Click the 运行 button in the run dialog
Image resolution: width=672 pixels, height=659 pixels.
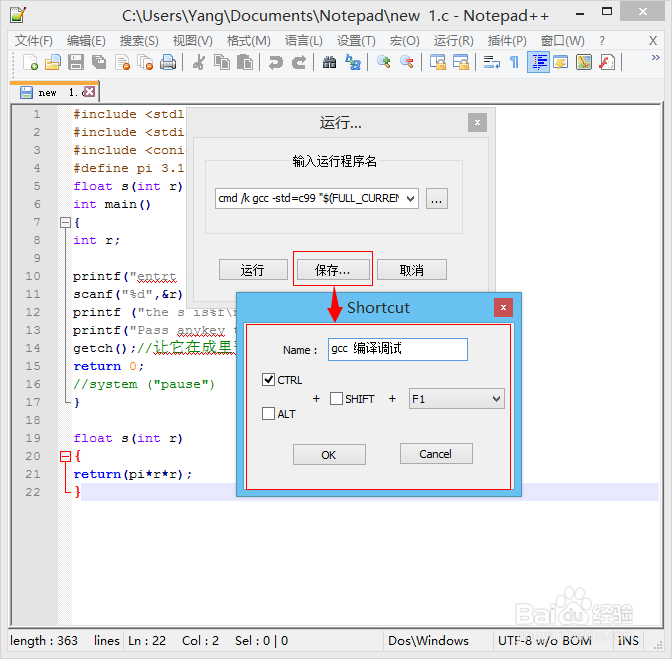pos(253,270)
